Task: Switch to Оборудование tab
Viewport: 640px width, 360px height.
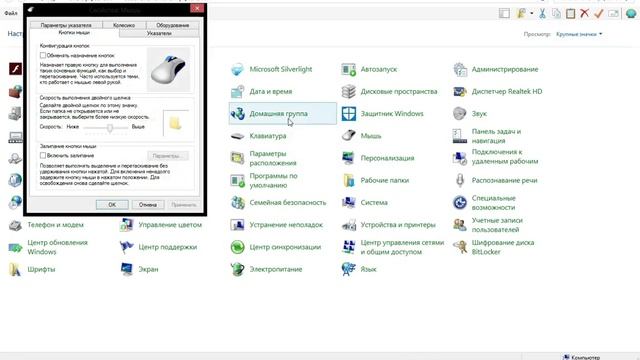Action: [x=173, y=25]
